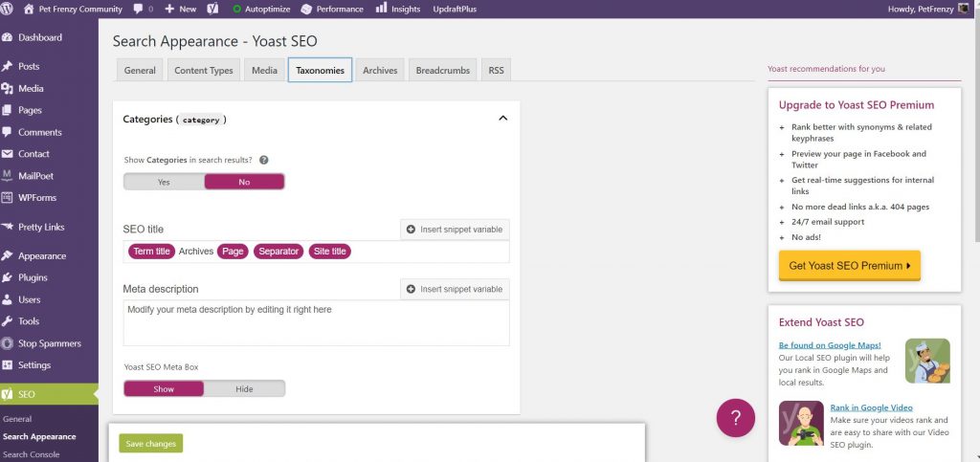Click the Video SEO plugin thumbnail
This screenshot has width=980, height=462.
801,424
